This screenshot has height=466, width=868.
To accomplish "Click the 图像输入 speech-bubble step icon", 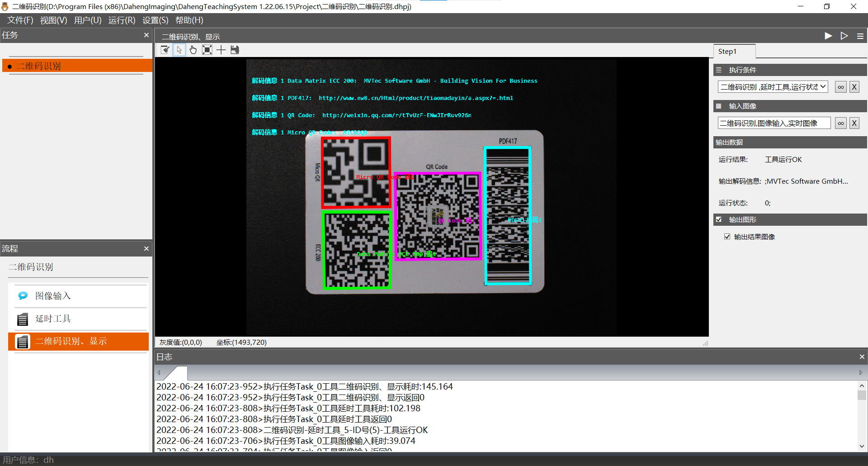I will [23, 296].
